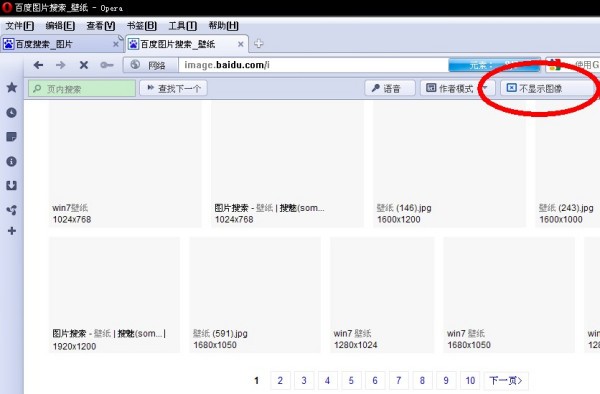Open the password wand key icon

click(107, 65)
